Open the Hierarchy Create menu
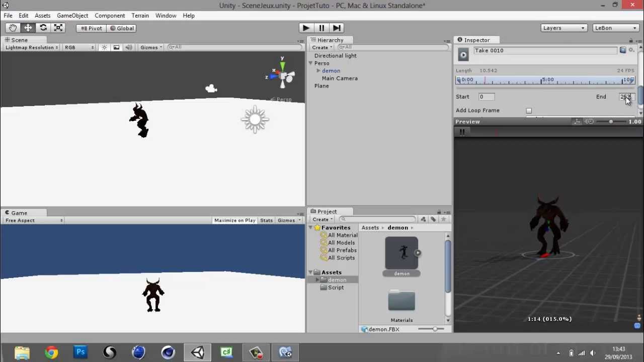Viewport: 644px width, 362px height. coord(323,47)
